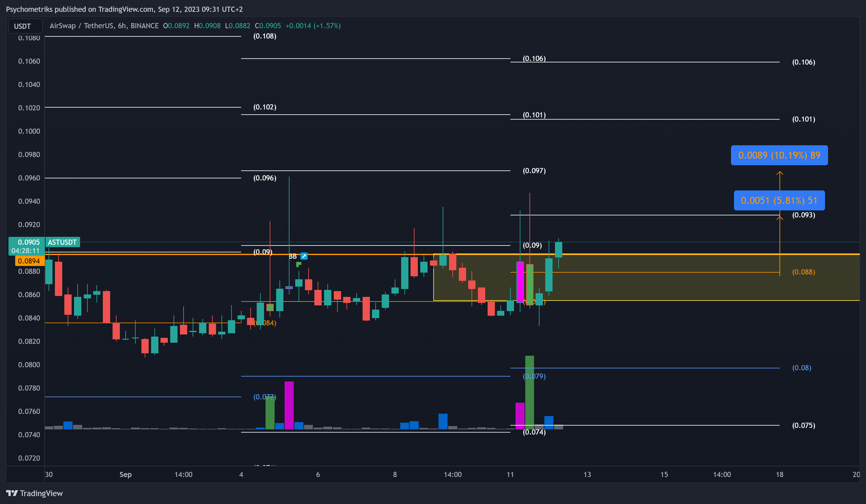
Task: Click the (0.093) level label
Action: 803,215
